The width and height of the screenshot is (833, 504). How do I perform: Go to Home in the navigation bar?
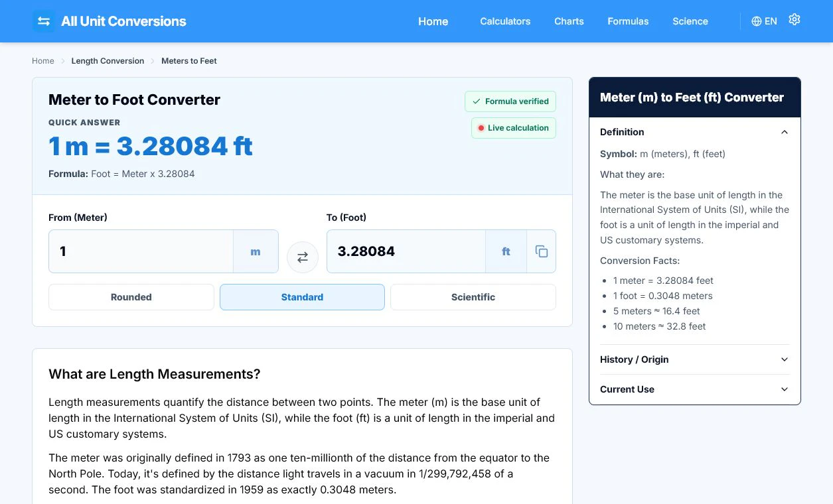[433, 21]
